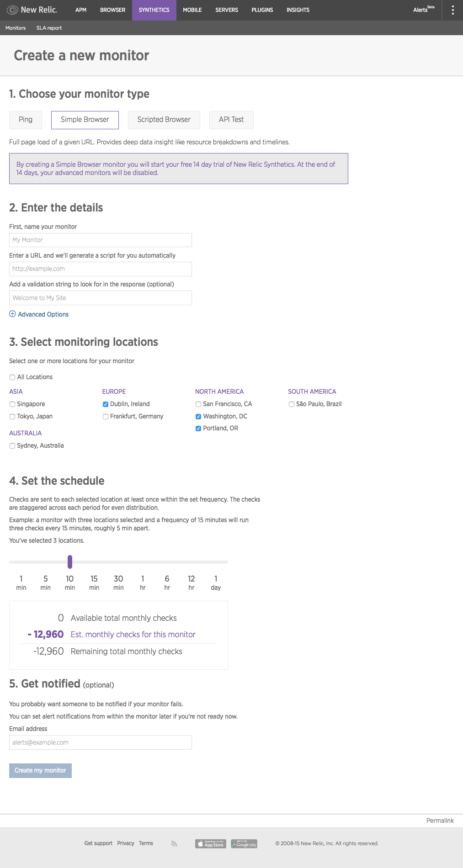Check the All Locations checkbox
Screen dimensions: 463x868
[x=12, y=377]
